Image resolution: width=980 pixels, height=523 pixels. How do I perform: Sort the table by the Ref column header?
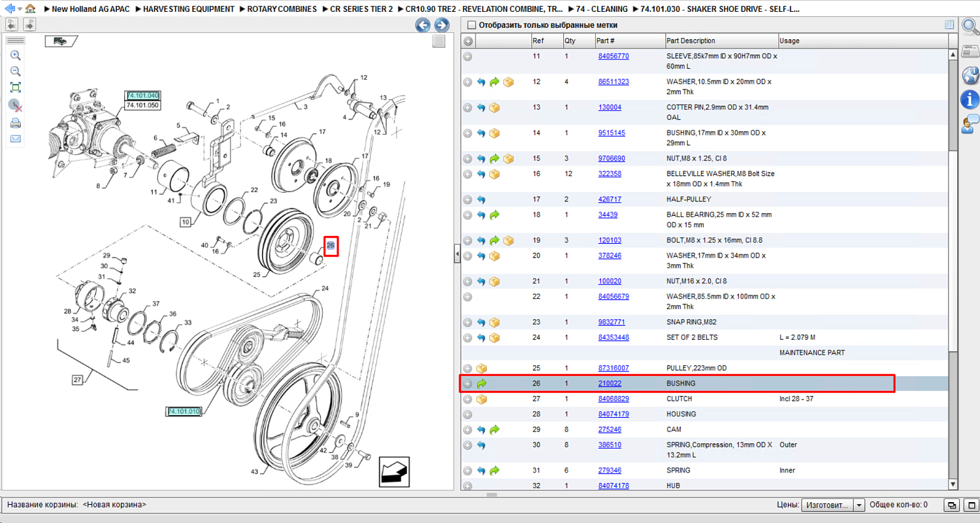pyautogui.click(x=546, y=41)
